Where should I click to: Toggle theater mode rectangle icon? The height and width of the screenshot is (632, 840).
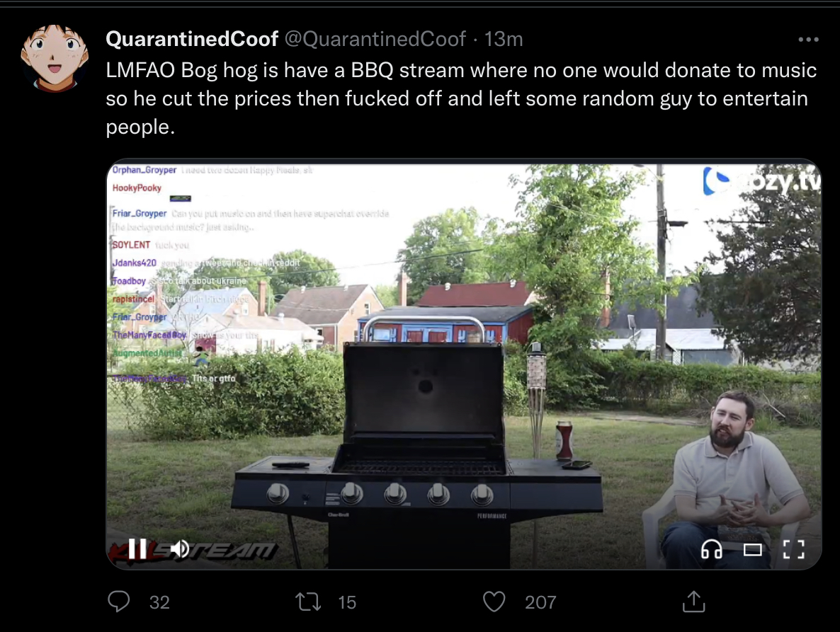(x=753, y=550)
